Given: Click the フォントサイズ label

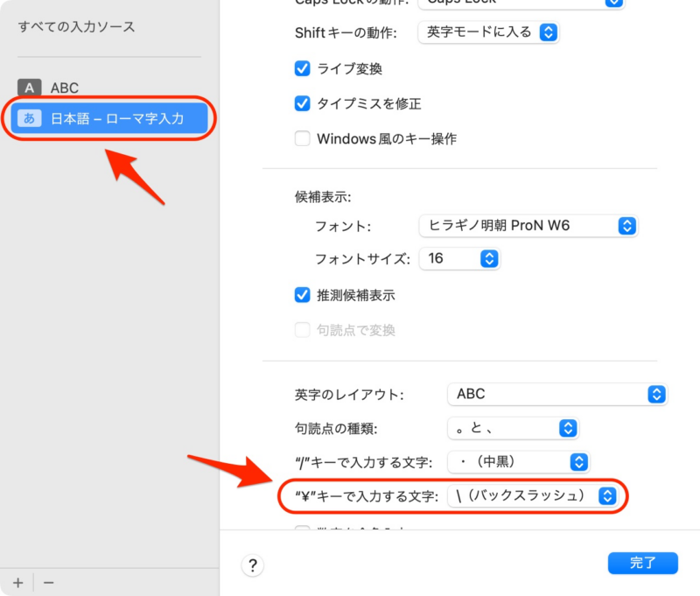Looking at the screenshot, I should [362, 259].
